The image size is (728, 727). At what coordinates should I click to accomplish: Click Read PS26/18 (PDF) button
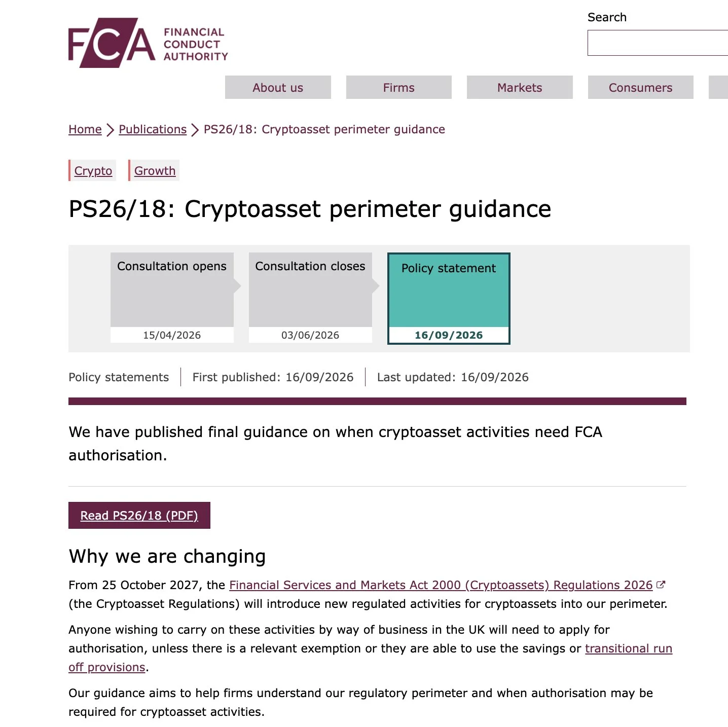coord(139,515)
